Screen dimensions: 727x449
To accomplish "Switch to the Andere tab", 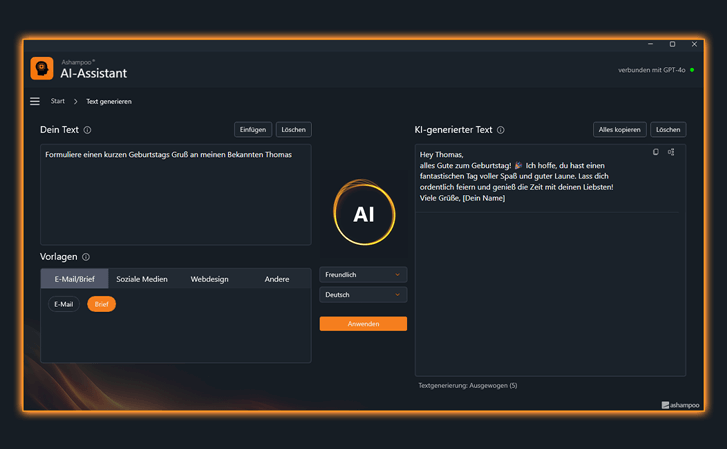I will 277,279.
